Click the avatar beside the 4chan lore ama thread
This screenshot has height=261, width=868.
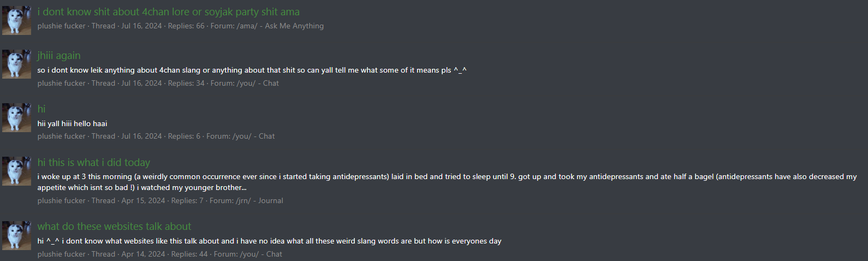pyautogui.click(x=16, y=20)
